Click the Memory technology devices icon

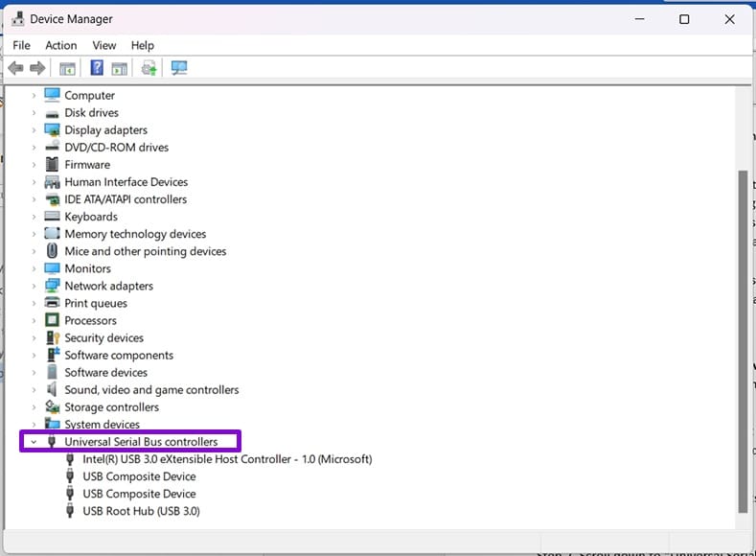click(52, 233)
